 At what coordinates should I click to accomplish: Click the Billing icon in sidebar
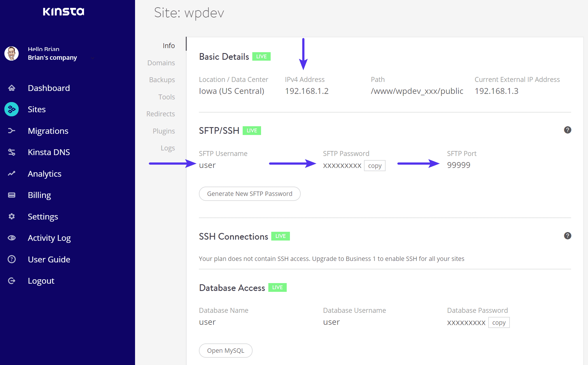point(11,195)
